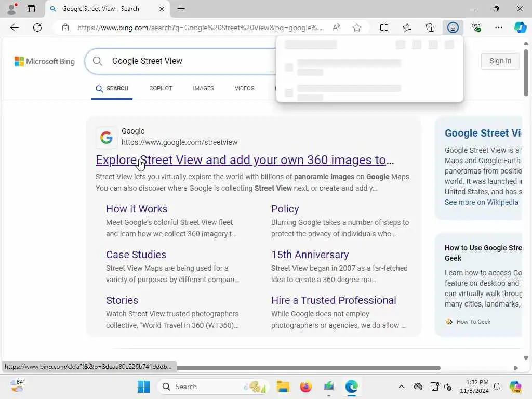
Task: Switch to the SEARCH tab
Action: point(112,88)
